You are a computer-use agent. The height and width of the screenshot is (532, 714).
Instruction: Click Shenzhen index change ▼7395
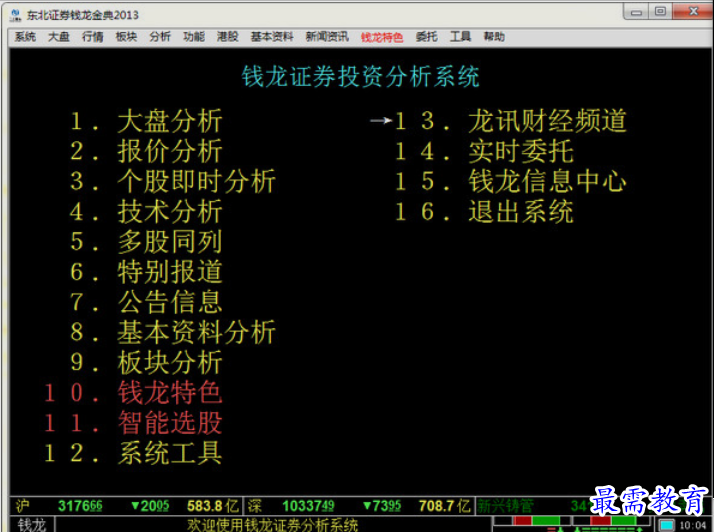coord(382,506)
